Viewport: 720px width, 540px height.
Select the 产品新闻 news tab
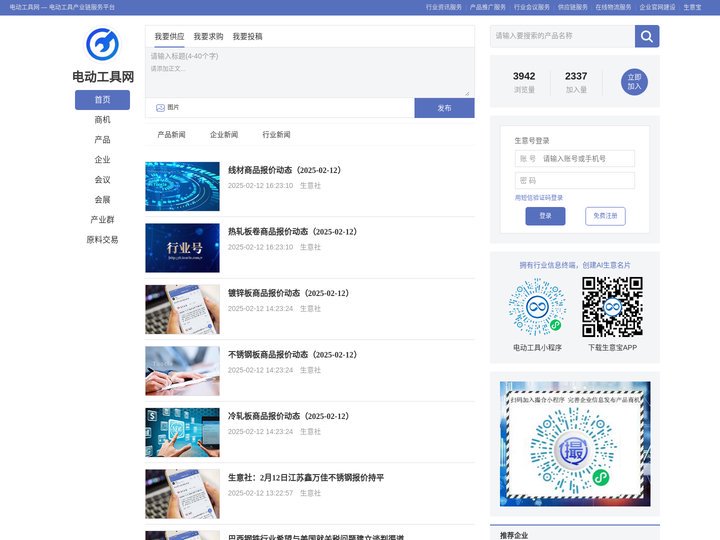(x=171, y=135)
